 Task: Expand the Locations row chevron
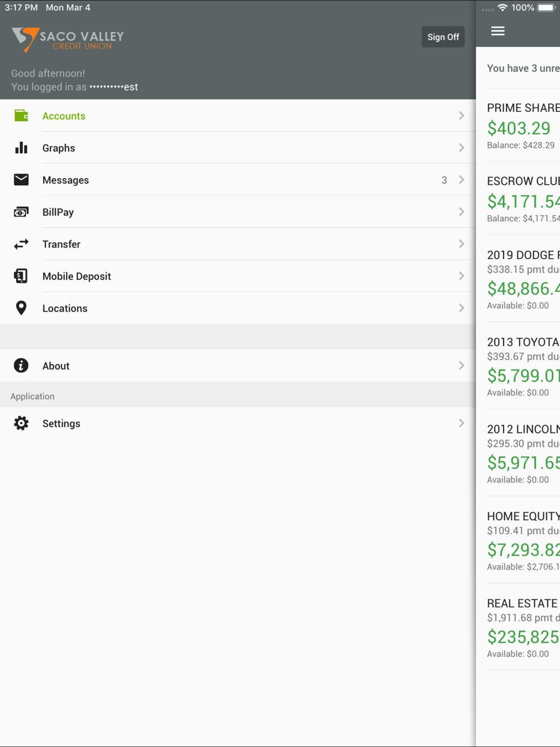tap(461, 308)
